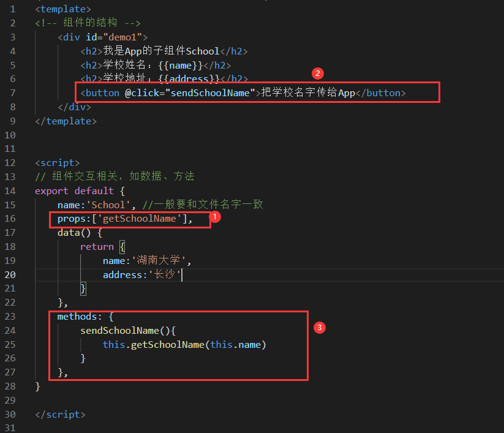Click the id value "demo1" in the div
The height and width of the screenshot is (433, 504).
[x=122, y=37]
